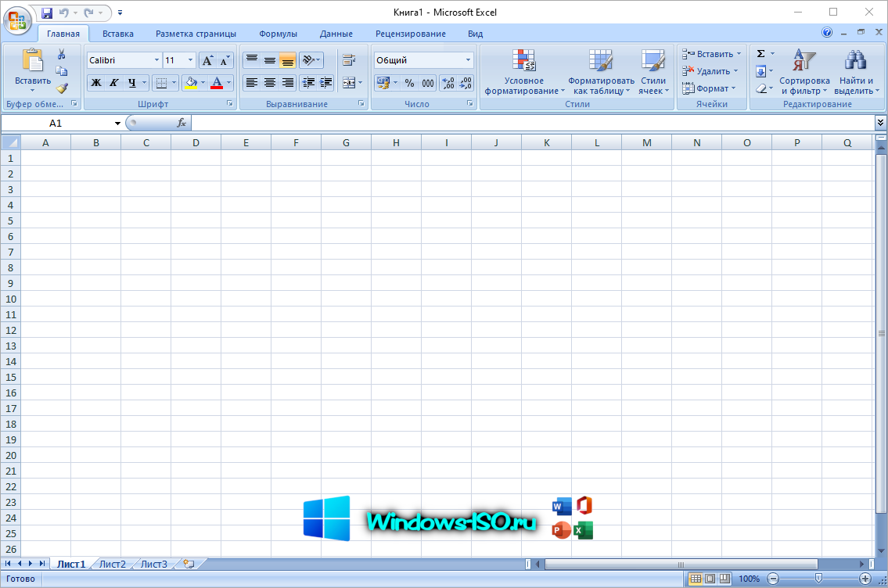This screenshot has height=588, width=888.
Task: Click the Office button logo
Action: click(17, 20)
